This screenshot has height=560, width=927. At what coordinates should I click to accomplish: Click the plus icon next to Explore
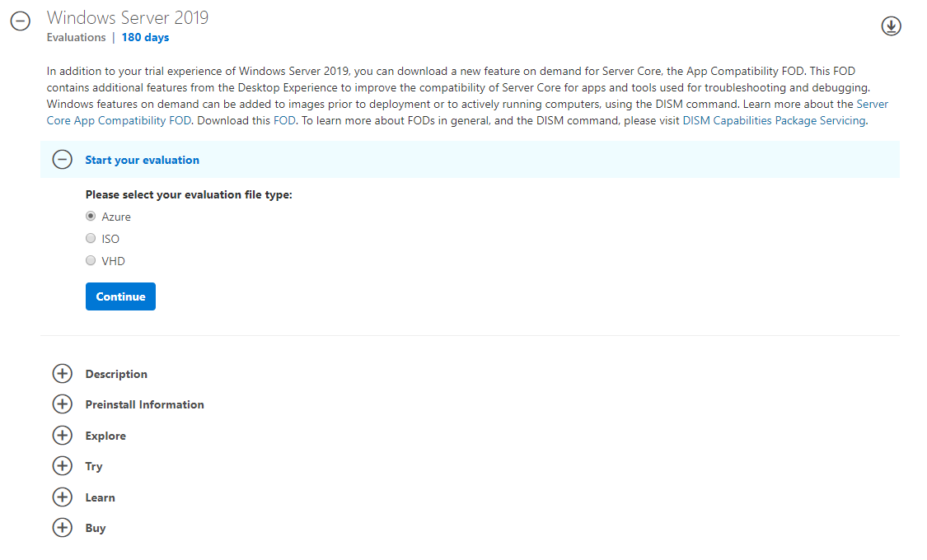(62, 435)
